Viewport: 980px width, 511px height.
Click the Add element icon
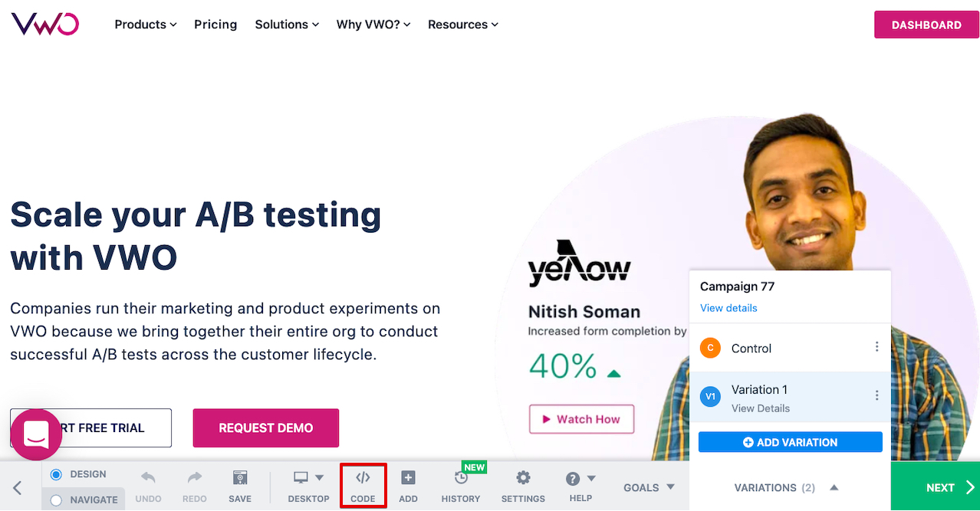click(408, 478)
